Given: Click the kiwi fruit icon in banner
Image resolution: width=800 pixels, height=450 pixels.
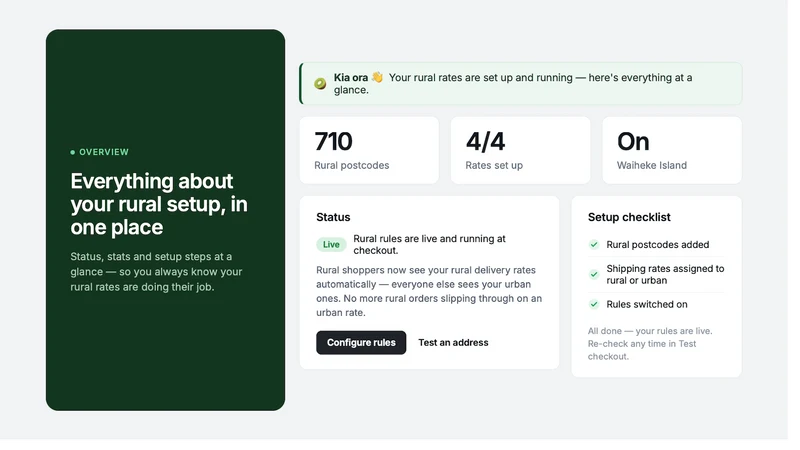Looking at the screenshot, I should 320,83.
